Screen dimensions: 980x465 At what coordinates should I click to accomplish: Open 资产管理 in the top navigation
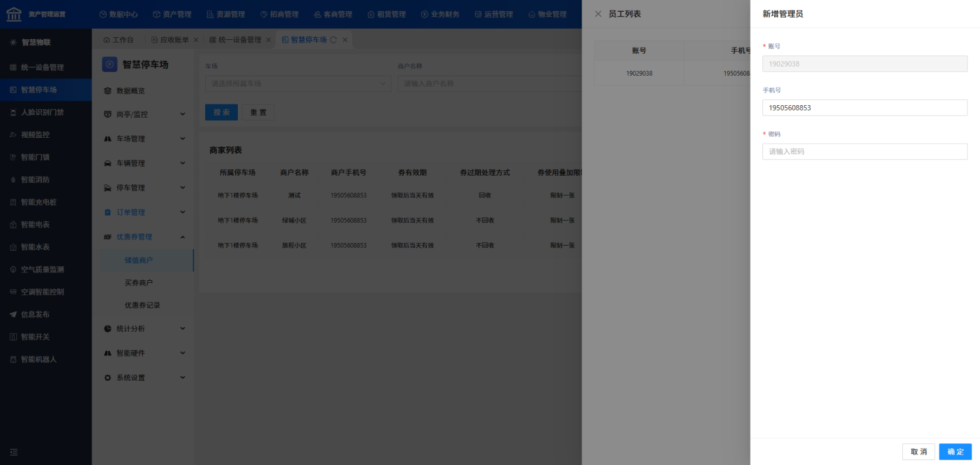point(172,14)
